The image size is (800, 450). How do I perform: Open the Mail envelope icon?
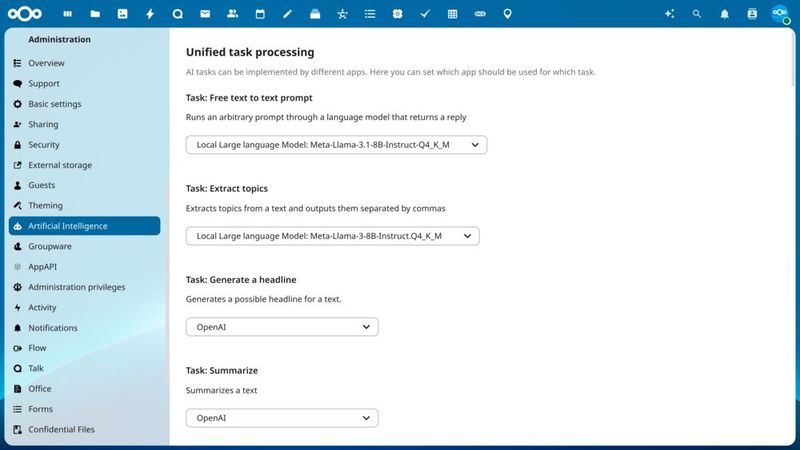tap(205, 14)
